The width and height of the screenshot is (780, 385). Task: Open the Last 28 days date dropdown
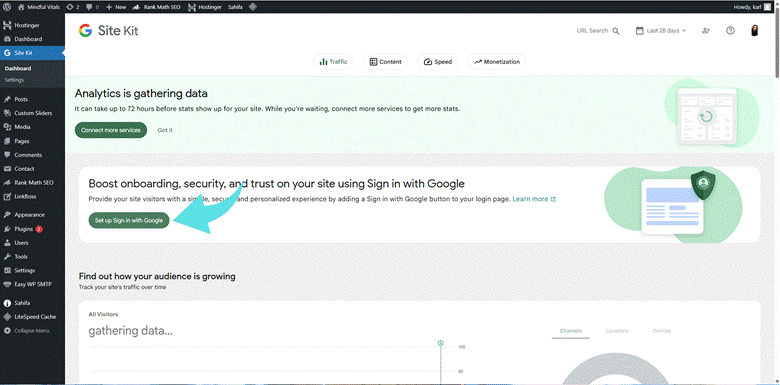tap(661, 31)
